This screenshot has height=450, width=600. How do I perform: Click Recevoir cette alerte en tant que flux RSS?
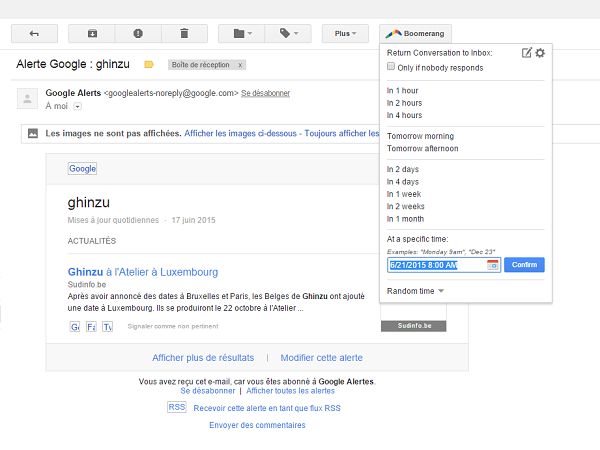267,408
